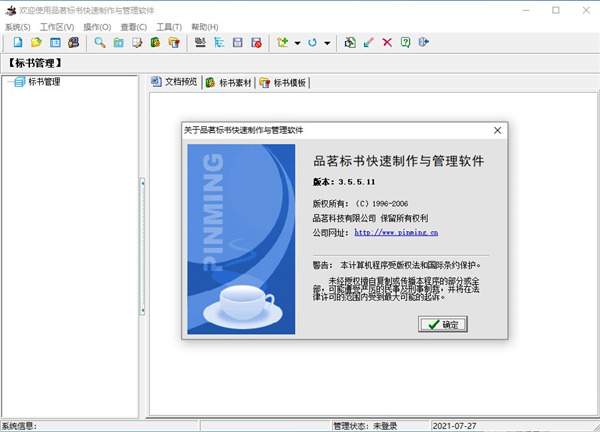Click the blue table window toolbar icon

point(55,42)
